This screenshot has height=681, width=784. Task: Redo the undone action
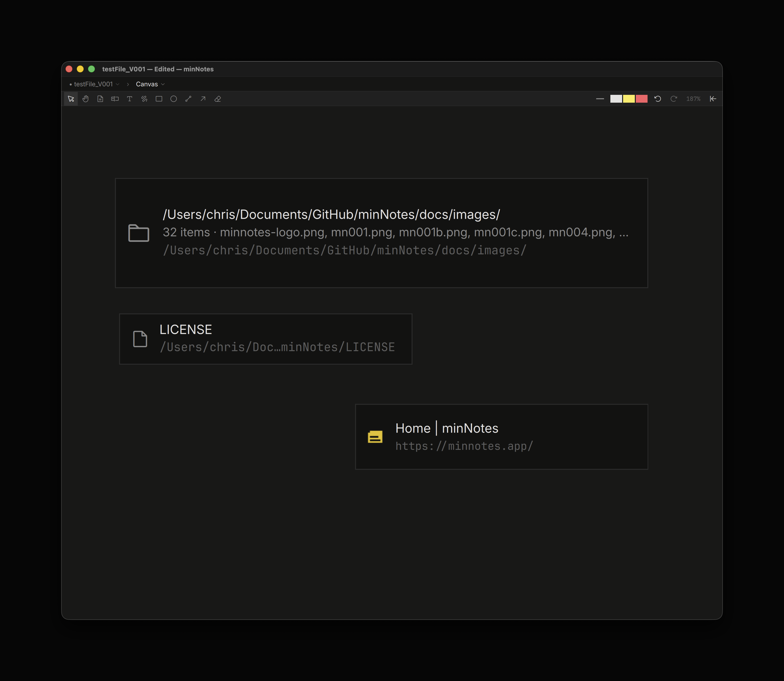click(673, 99)
